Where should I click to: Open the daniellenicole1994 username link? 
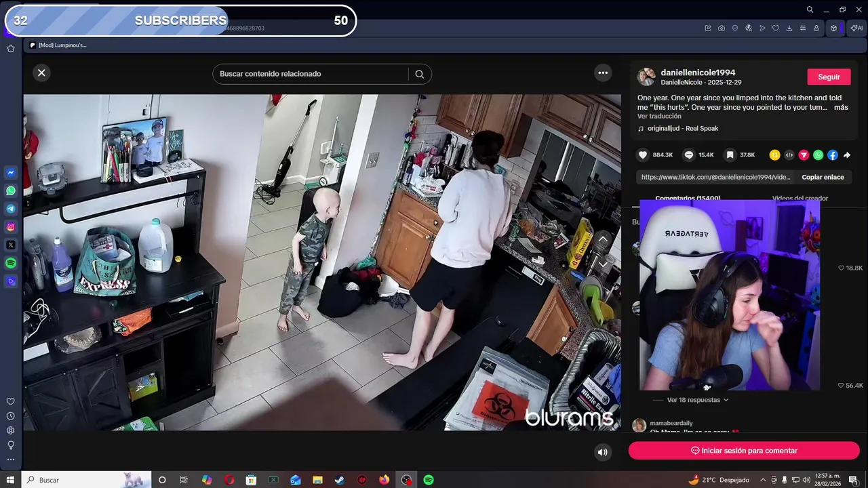coord(698,73)
